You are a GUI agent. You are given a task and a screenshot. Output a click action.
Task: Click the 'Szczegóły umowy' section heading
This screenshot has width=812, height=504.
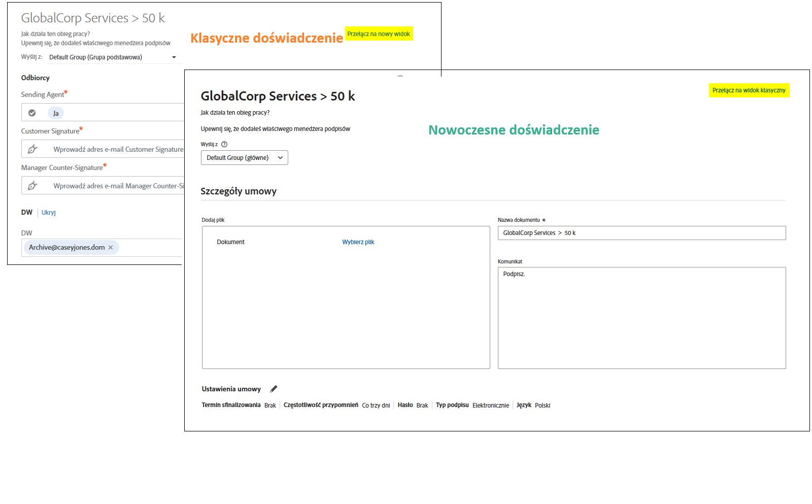[x=239, y=191]
